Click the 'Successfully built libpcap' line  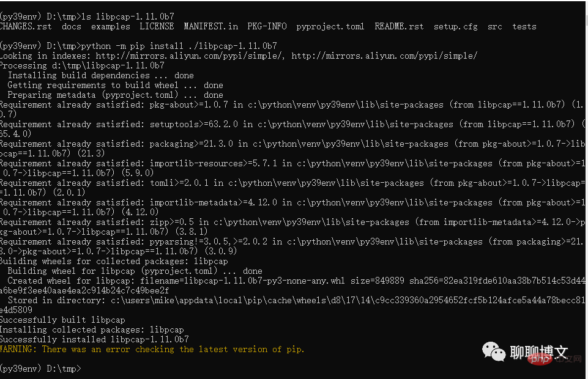tap(62, 320)
